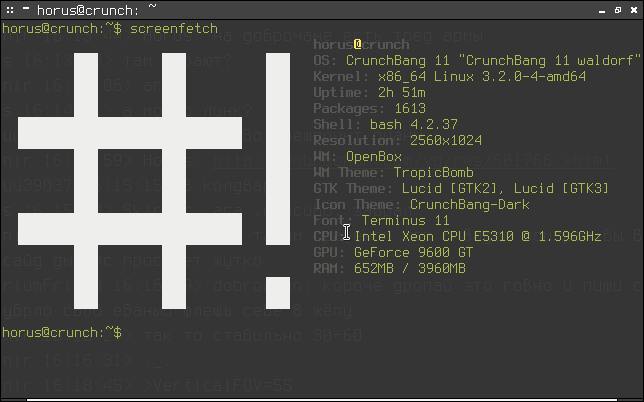Click the Font value 'Terminus 11'
Image resolution: width=644 pixels, height=402 pixels.
406,221
